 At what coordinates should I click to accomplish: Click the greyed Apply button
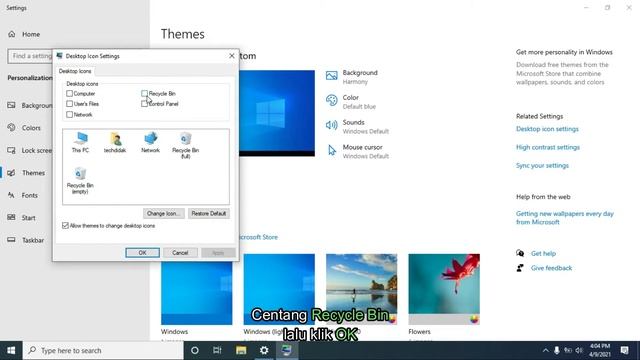tap(218, 253)
